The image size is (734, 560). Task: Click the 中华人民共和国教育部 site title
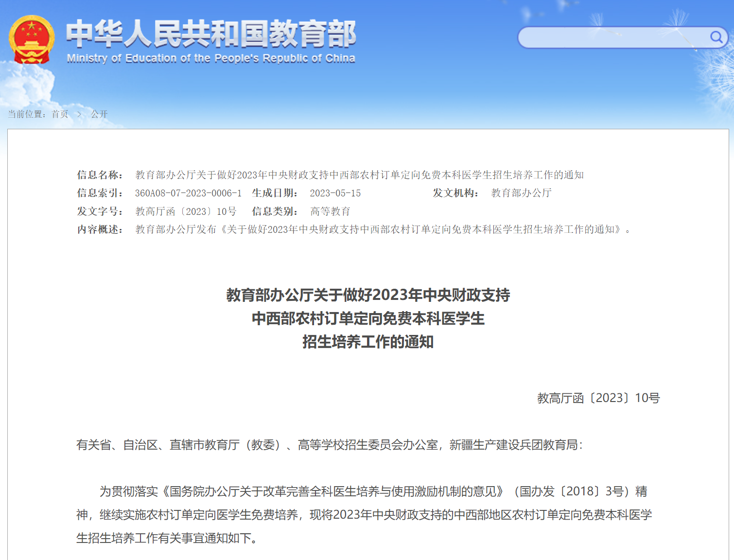coord(211,34)
